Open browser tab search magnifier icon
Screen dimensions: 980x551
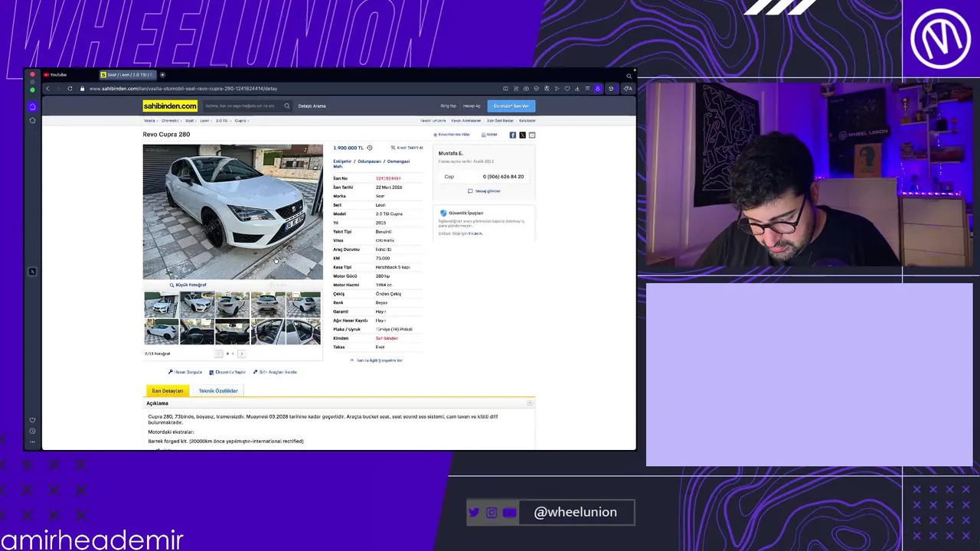pos(629,75)
